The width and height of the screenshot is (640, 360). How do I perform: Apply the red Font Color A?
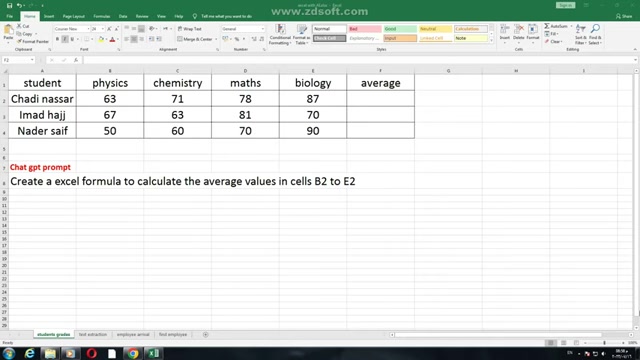click(x=113, y=39)
